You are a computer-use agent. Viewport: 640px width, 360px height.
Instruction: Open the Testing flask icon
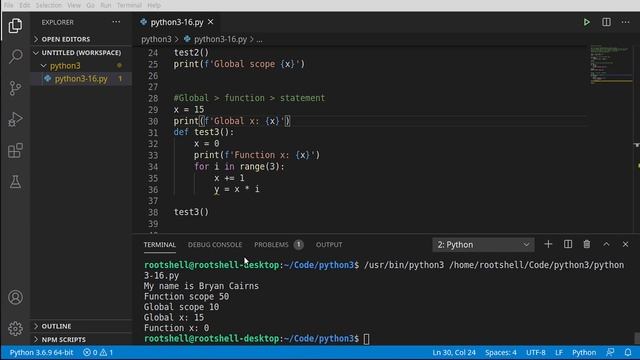tap(15, 182)
